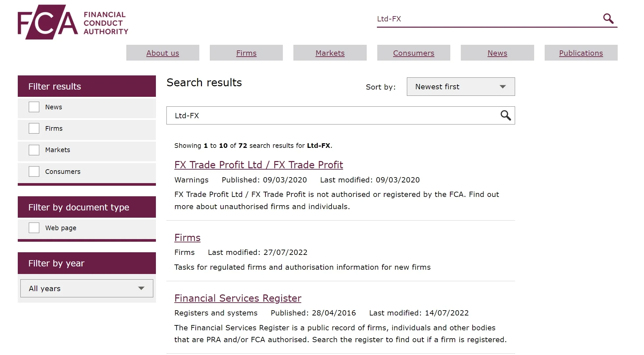The width and height of the screenshot is (644, 355).
Task: Click the FX Trade Profit not authorised description
Action: (x=337, y=201)
